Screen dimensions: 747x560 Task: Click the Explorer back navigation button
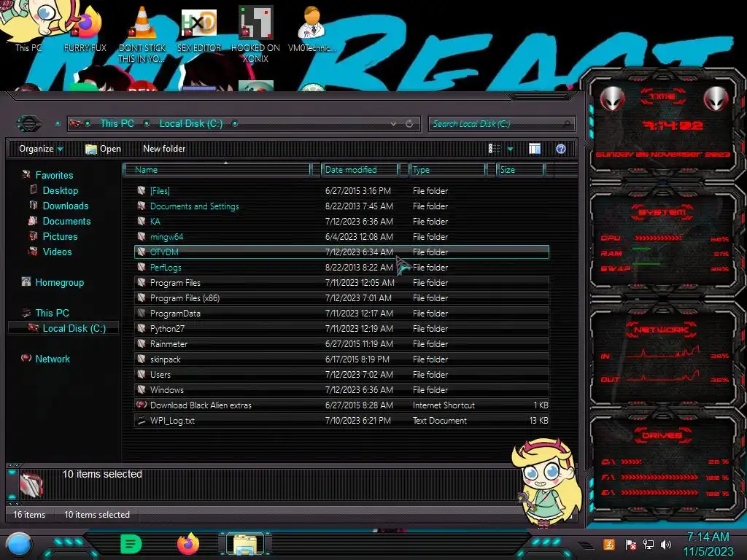[x=29, y=124]
